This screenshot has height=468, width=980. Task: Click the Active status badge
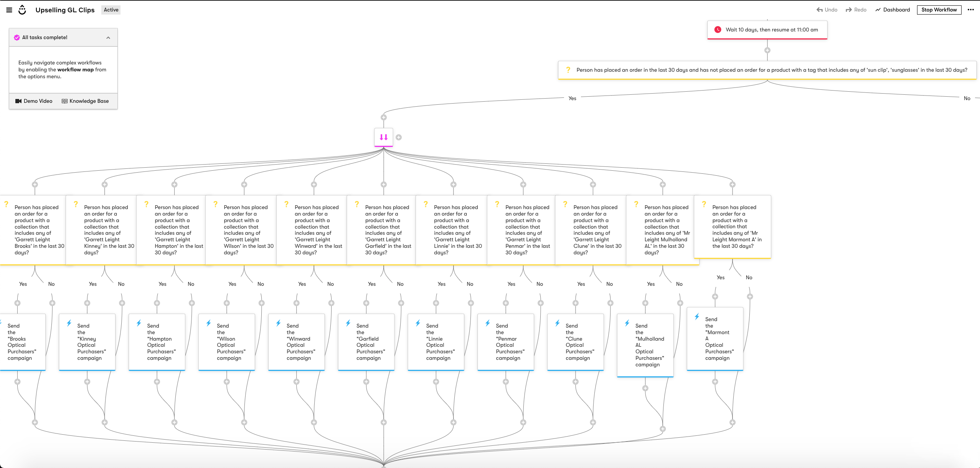(x=111, y=10)
